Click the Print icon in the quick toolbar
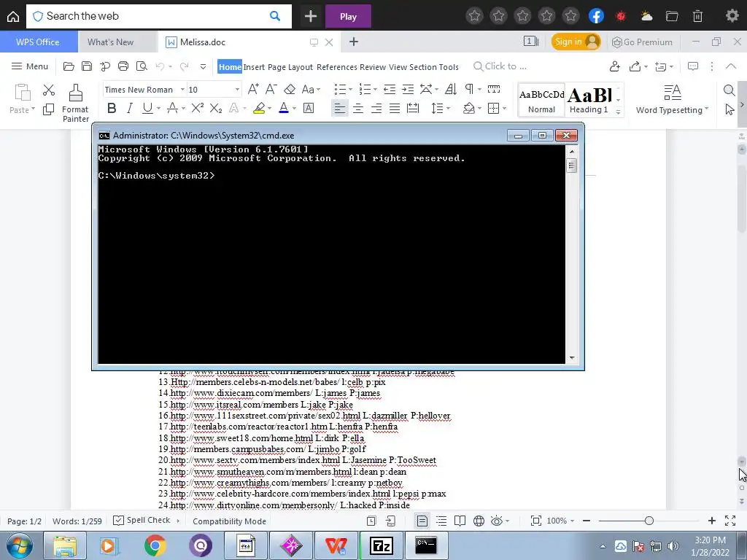The image size is (747, 560). [123, 66]
